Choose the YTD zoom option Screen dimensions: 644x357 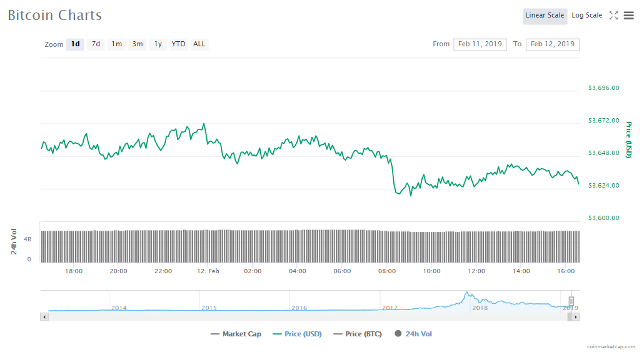coord(178,44)
